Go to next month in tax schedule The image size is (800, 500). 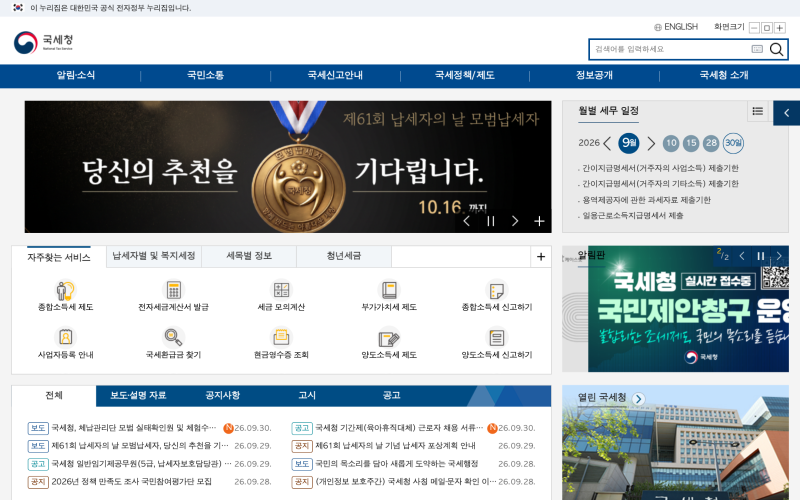point(651,143)
